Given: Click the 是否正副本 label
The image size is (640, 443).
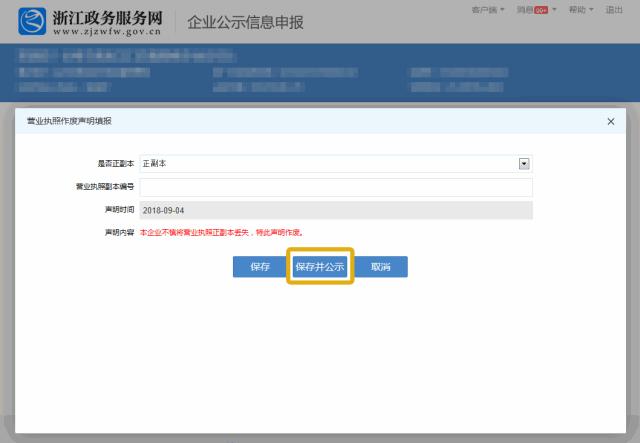Looking at the screenshot, I should click(x=116, y=164).
